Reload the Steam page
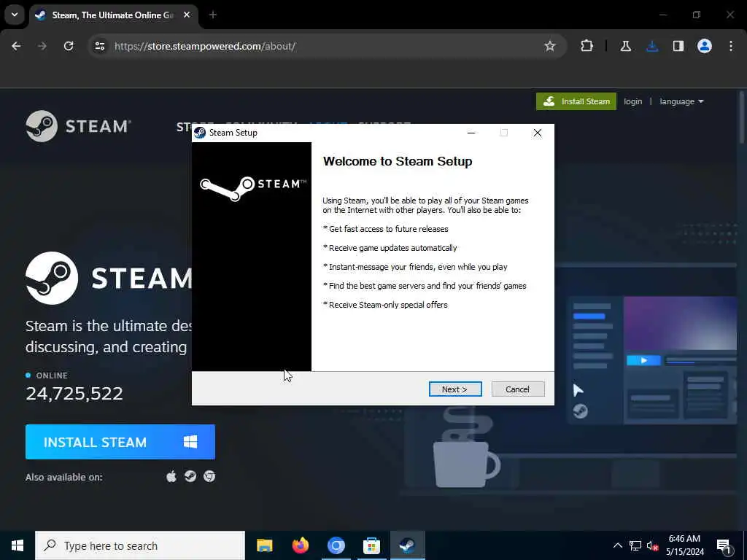The image size is (747, 560). (x=69, y=46)
